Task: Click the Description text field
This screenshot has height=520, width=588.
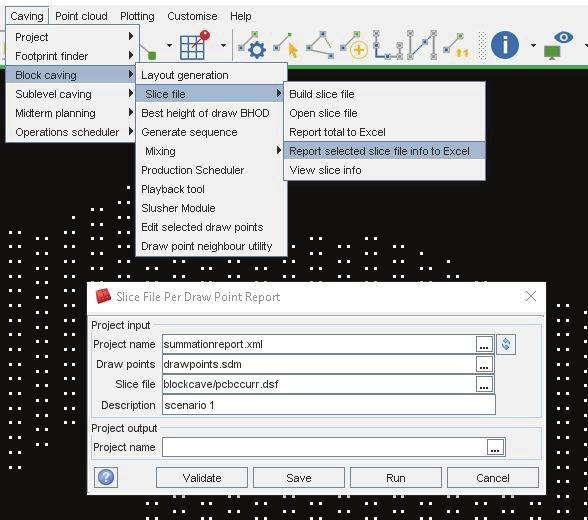Action: [328, 405]
